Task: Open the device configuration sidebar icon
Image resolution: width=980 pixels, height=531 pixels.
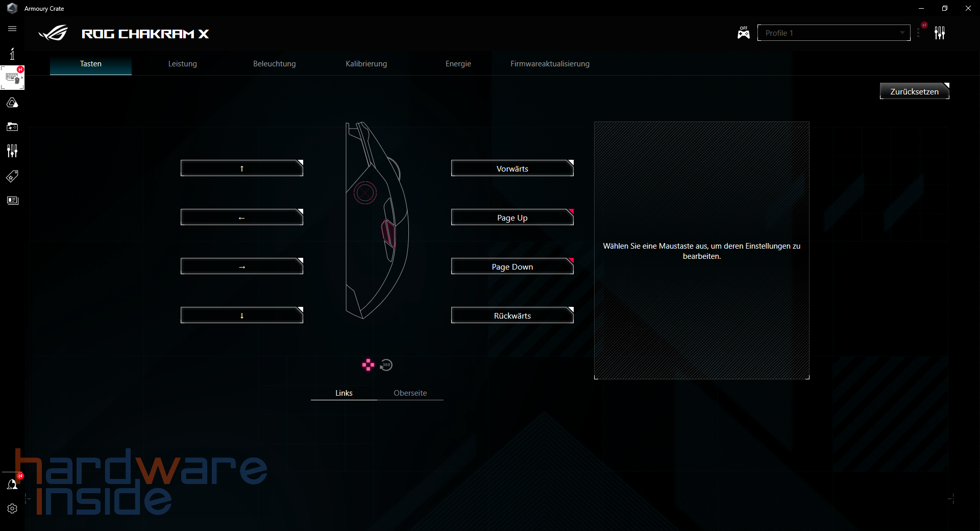Action: tap(12, 77)
